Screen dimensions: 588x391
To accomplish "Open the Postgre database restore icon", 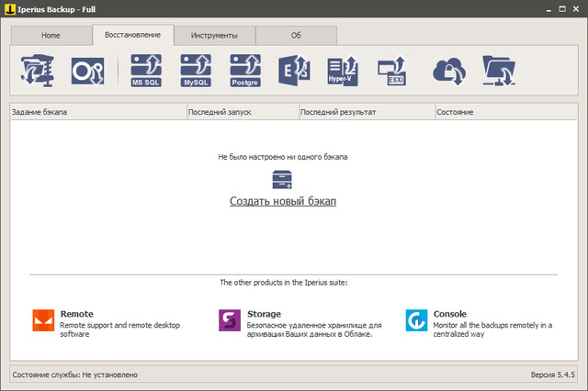I will coord(245,71).
